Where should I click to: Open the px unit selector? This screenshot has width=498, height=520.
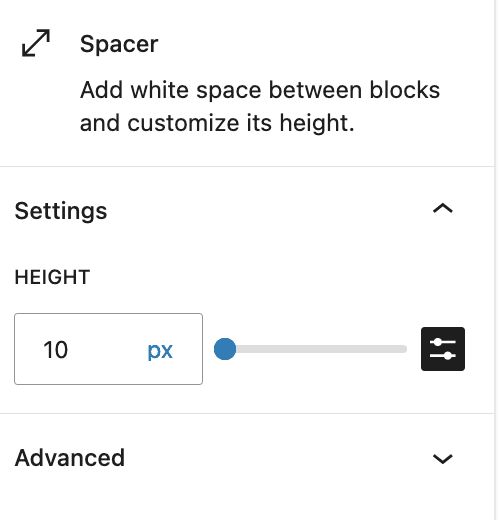160,350
